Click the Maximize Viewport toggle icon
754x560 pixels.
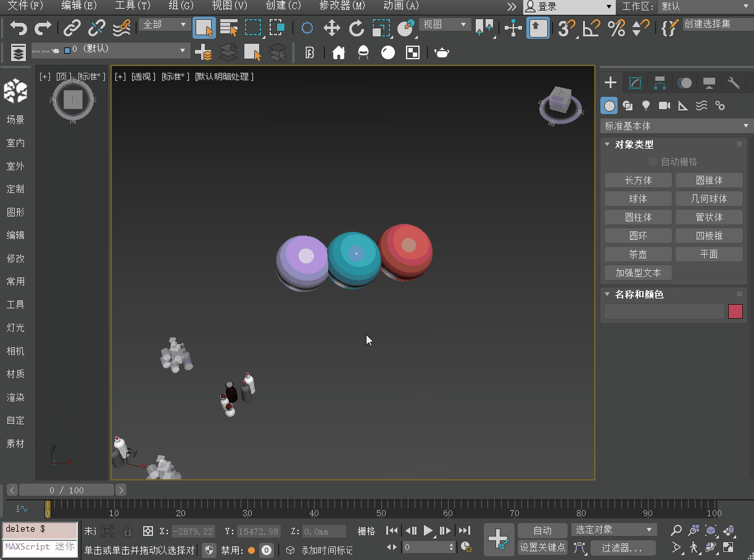click(x=729, y=547)
